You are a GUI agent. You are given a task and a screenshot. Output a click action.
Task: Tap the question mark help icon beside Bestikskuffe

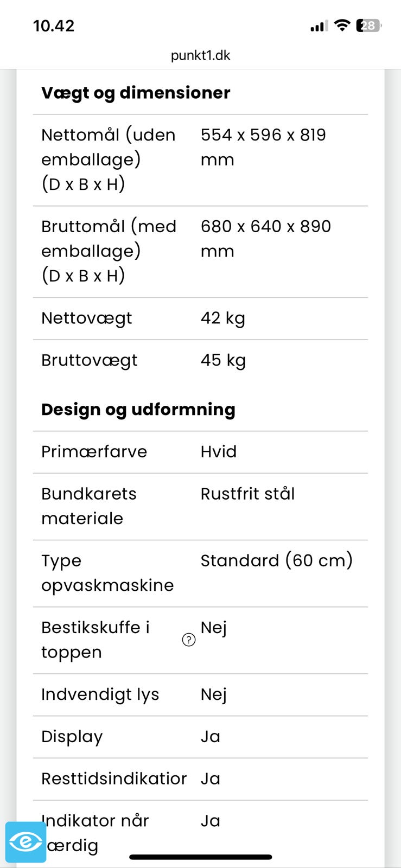point(188,640)
